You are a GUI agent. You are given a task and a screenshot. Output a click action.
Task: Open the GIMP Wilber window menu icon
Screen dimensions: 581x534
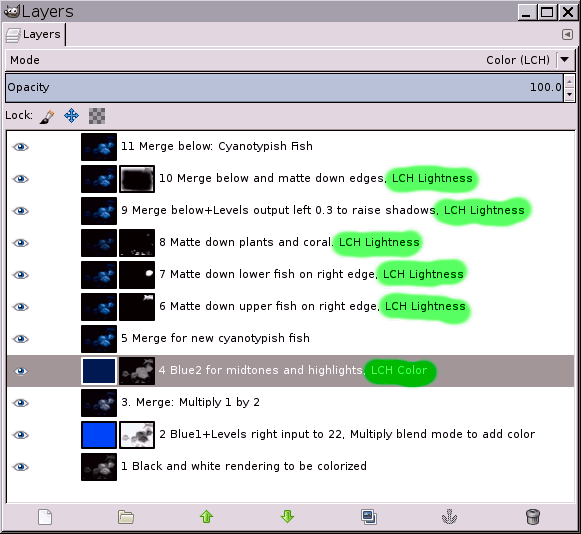pos(11,11)
